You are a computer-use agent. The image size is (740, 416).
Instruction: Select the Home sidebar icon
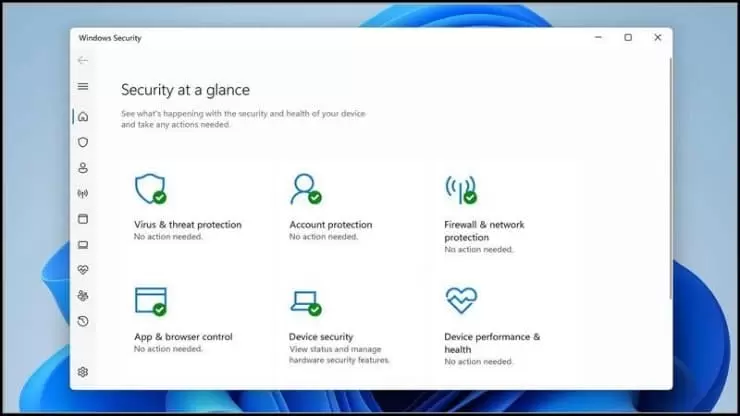[83, 117]
